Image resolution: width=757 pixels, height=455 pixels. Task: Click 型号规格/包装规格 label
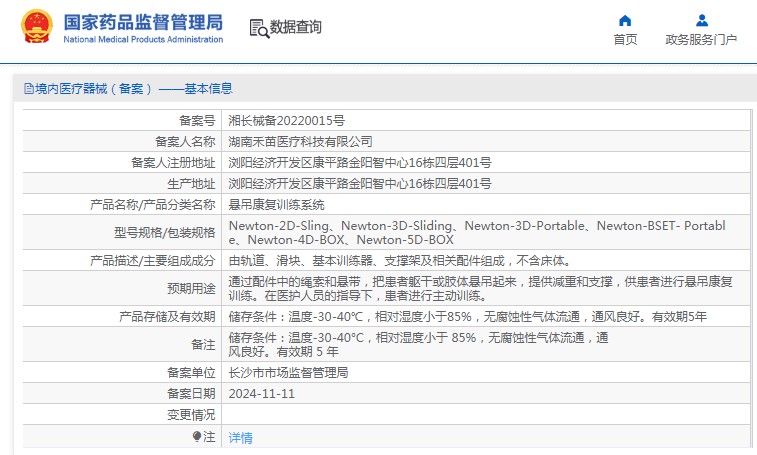coord(165,233)
